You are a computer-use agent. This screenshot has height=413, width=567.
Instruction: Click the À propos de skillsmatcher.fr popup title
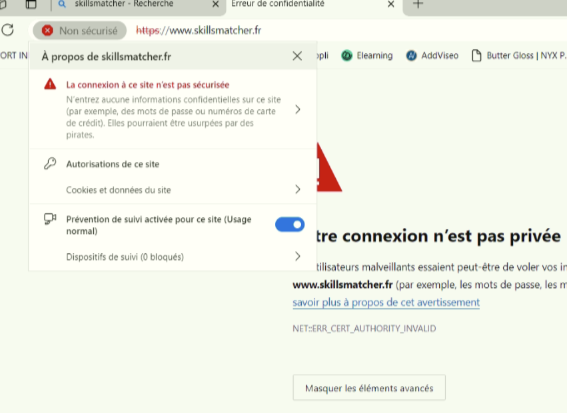pos(106,57)
